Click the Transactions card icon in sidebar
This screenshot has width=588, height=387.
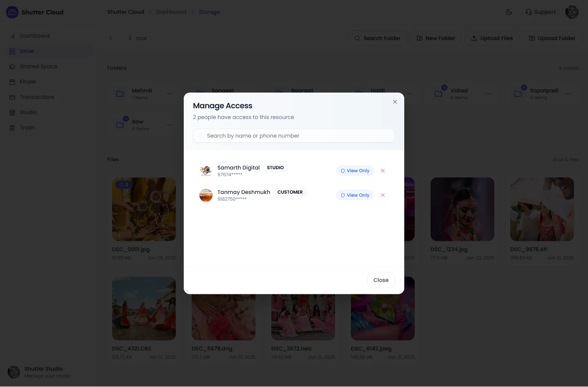pos(12,97)
